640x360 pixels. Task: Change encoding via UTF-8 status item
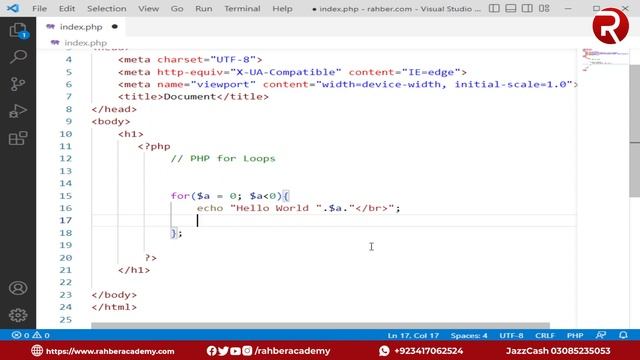[511, 336]
